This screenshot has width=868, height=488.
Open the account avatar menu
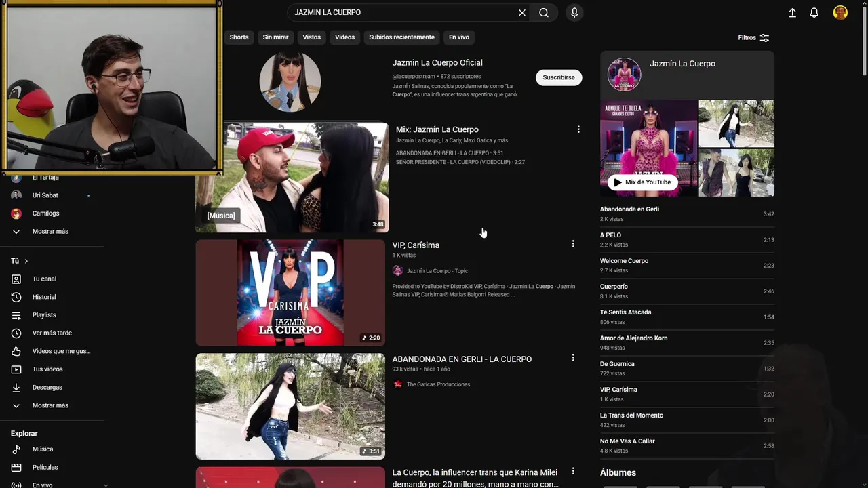tap(840, 12)
